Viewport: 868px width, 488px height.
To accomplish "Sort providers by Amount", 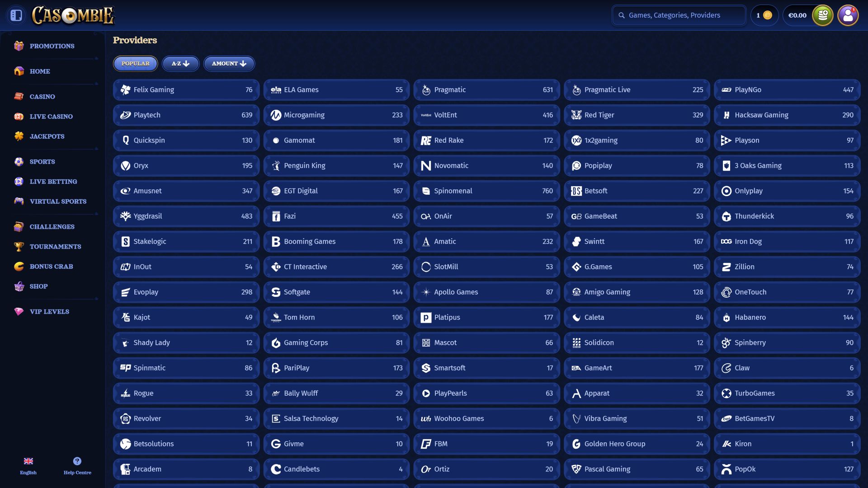I will pyautogui.click(x=229, y=64).
